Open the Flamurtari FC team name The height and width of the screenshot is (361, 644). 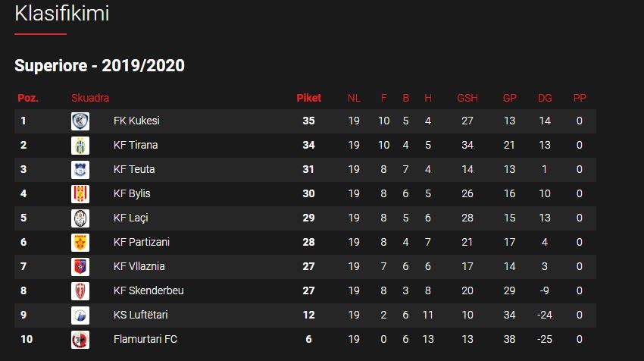click(145, 339)
